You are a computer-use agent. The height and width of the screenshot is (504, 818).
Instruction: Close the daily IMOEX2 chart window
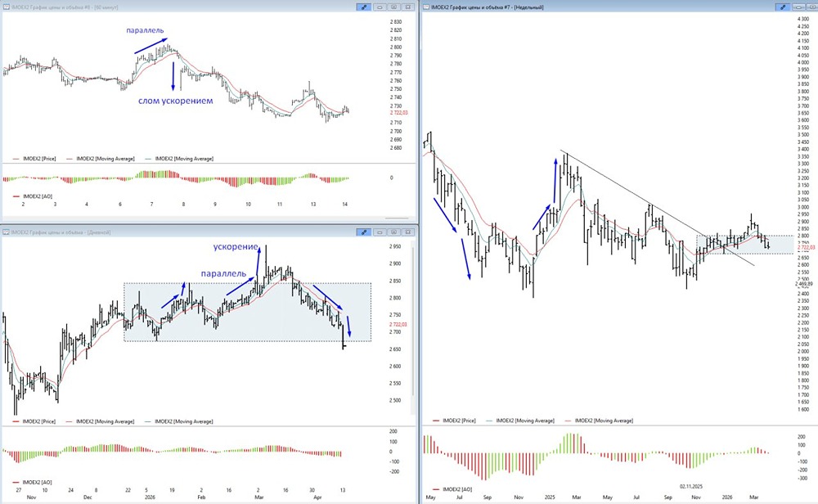408,232
